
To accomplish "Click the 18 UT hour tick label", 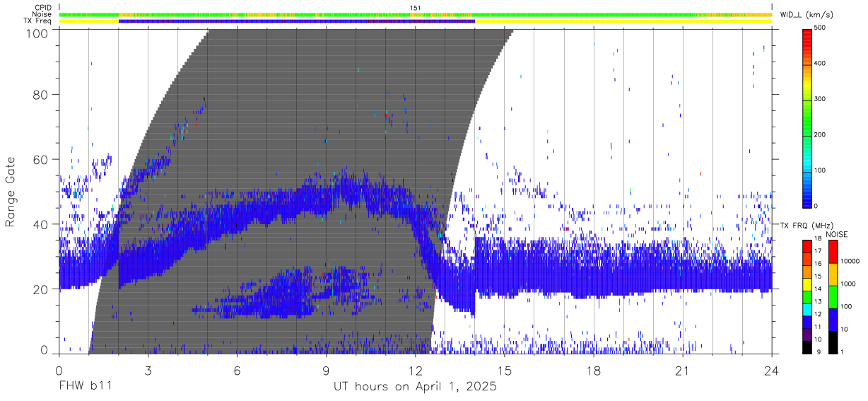I will (594, 370).
